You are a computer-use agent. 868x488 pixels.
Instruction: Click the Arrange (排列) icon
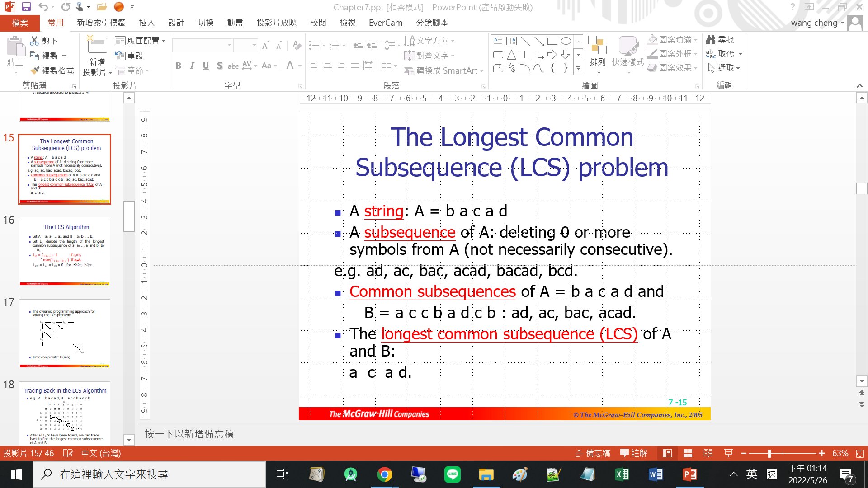tap(597, 45)
